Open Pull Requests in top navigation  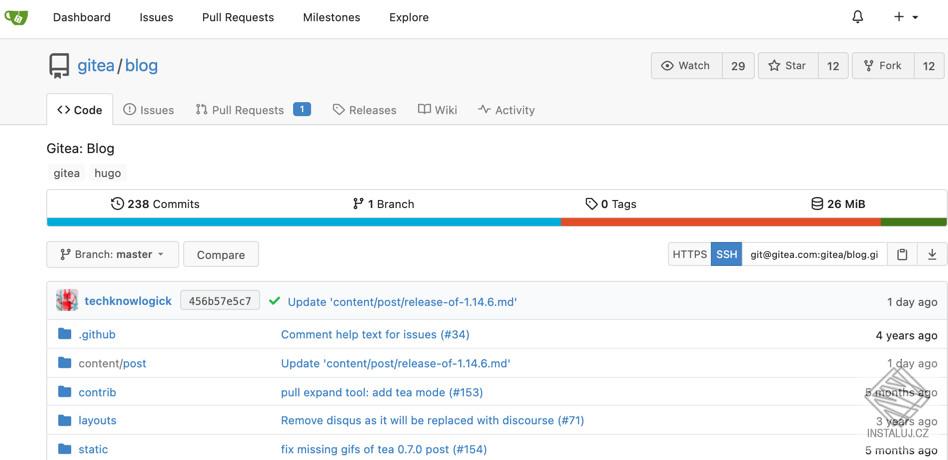[x=238, y=18]
